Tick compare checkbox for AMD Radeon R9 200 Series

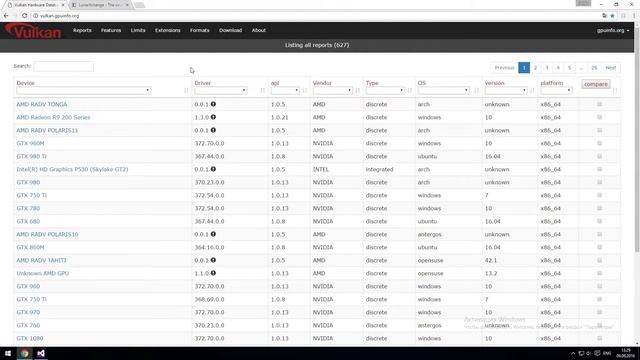(x=600, y=117)
